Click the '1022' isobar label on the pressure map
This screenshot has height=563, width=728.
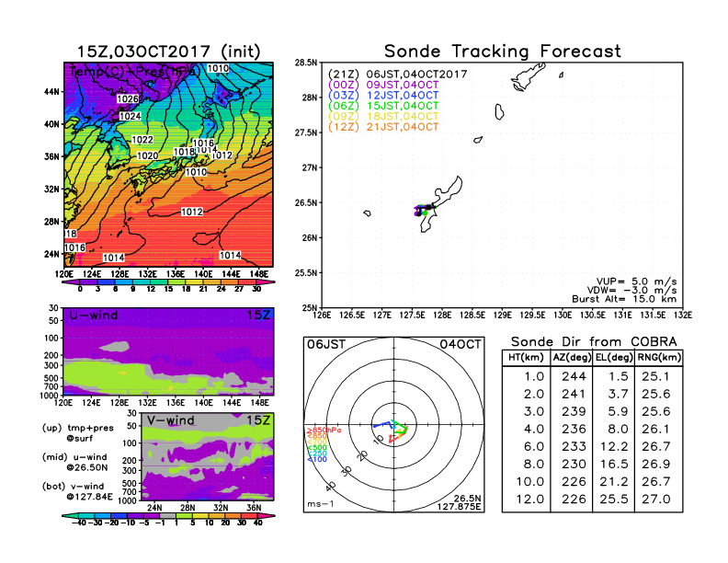(x=142, y=140)
